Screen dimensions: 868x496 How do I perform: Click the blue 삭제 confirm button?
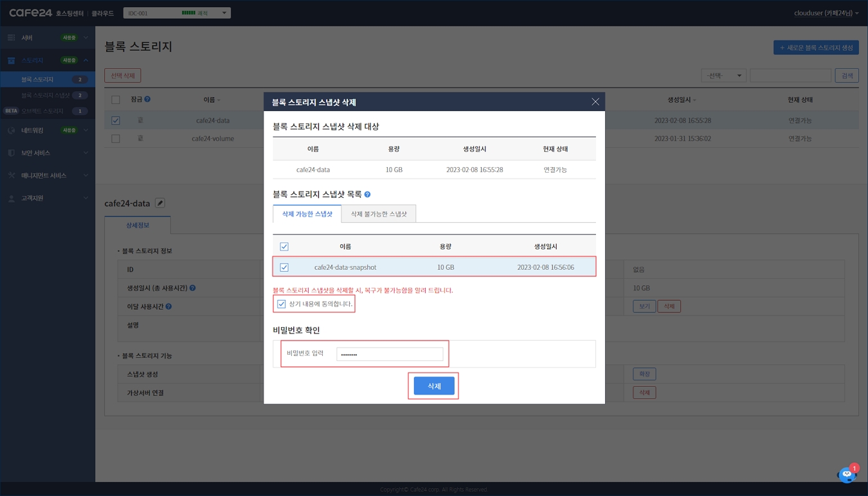(434, 386)
